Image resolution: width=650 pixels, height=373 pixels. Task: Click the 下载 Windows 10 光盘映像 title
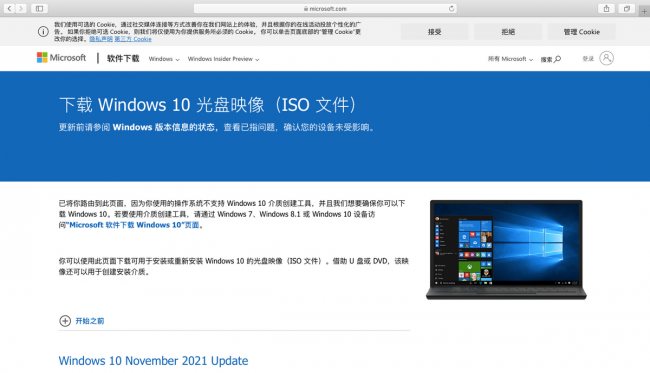click(x=208, y=105)
